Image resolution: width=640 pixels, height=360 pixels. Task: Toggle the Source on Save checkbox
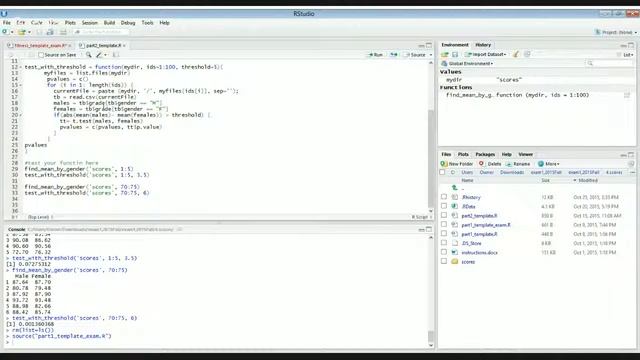pyautogui.click(x=41, y=55)
